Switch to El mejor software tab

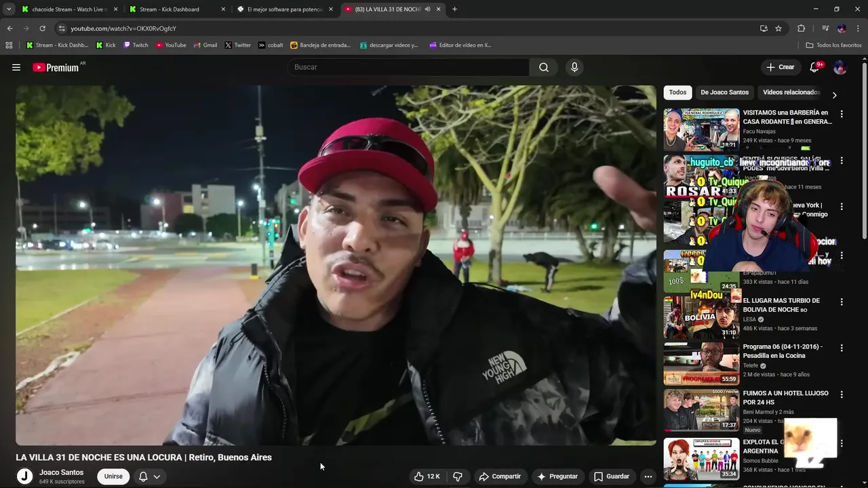point(285,9)
